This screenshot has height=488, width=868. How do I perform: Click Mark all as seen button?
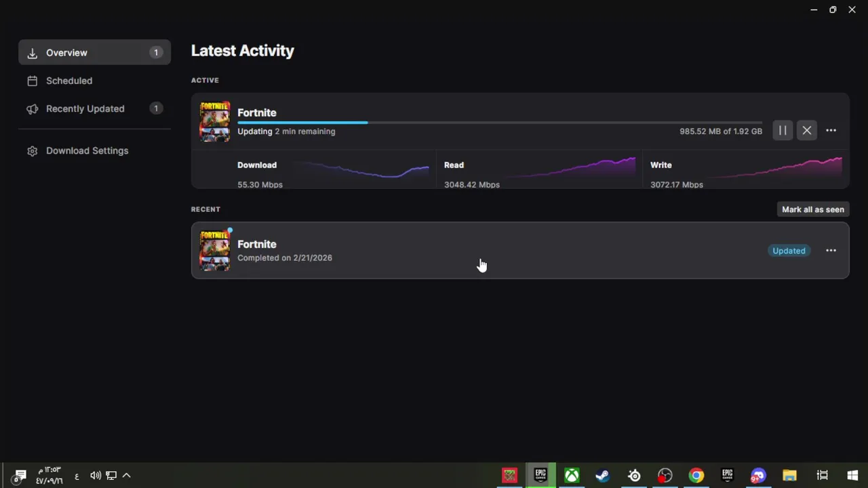point(813,209)
